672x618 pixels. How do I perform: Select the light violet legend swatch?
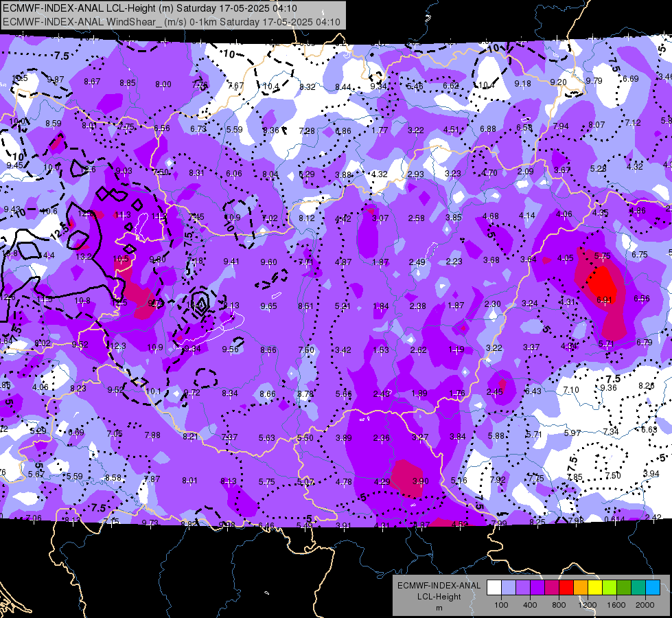523,588
